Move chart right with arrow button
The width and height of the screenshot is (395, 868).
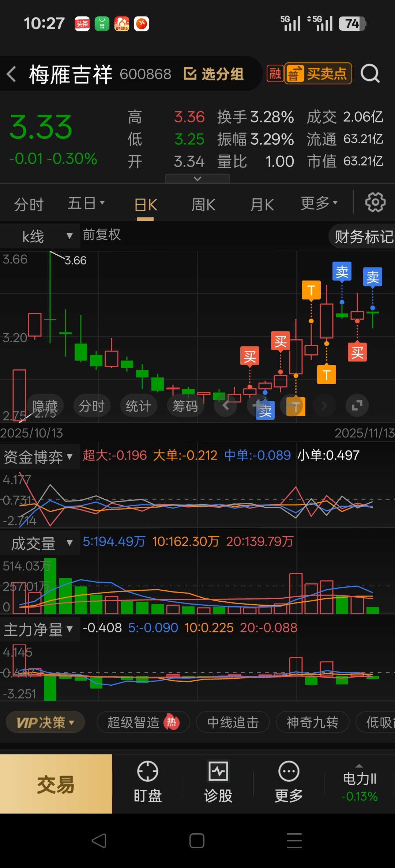click(x=324, y=406)
